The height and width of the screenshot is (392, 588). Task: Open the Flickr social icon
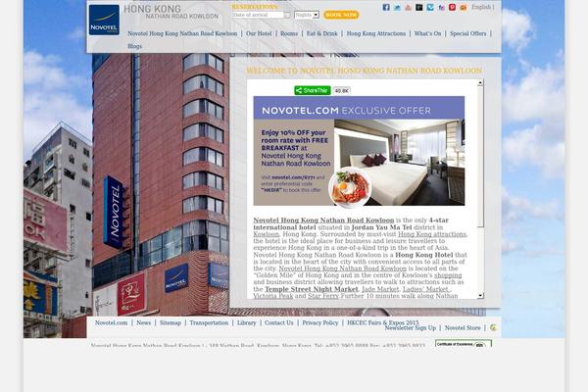click(x=441, y=7)
